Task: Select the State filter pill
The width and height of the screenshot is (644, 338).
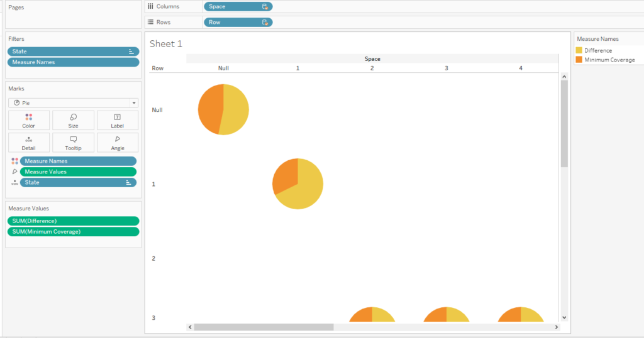Action: 73,52
